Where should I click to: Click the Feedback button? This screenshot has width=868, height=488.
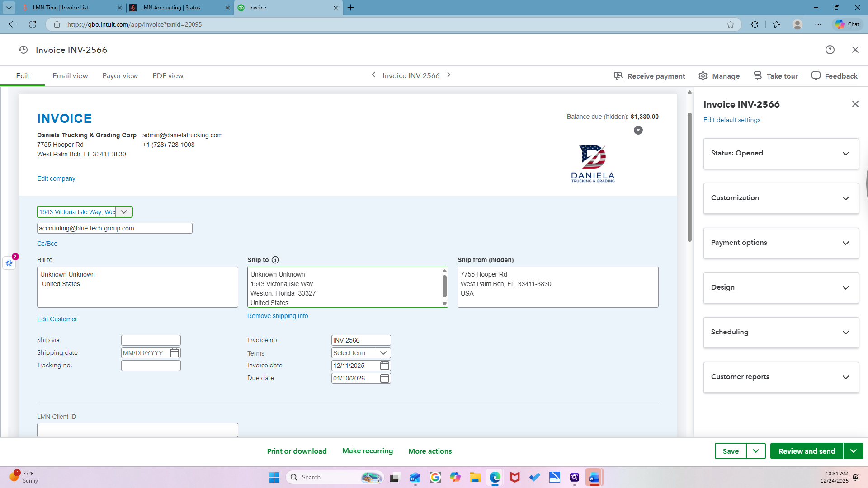click(x=835, y=76)
